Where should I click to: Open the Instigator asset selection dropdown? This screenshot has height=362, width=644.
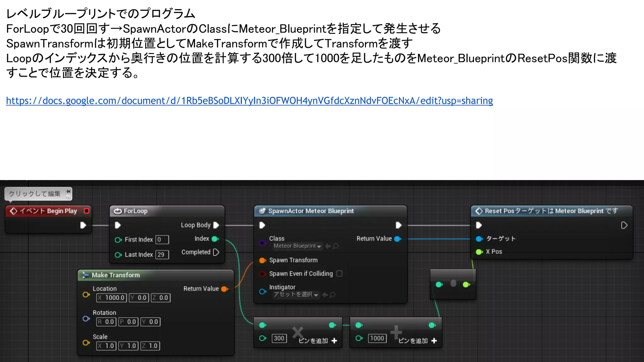pos(296,294)
